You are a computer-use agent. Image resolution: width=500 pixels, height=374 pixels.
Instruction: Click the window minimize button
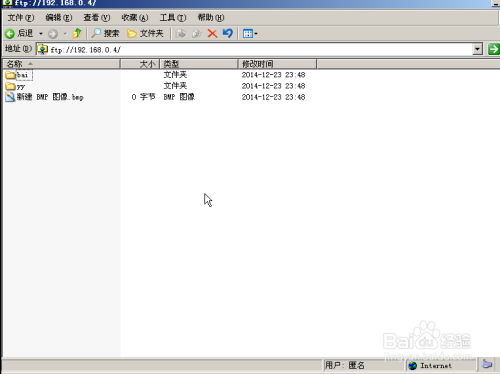pos(496,4)
